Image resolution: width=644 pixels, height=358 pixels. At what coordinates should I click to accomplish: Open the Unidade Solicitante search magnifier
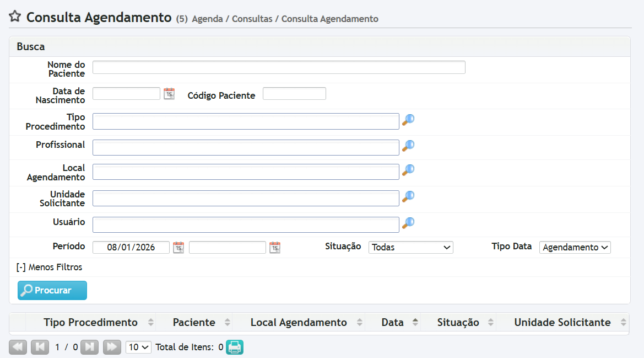[x=408, y=197]
